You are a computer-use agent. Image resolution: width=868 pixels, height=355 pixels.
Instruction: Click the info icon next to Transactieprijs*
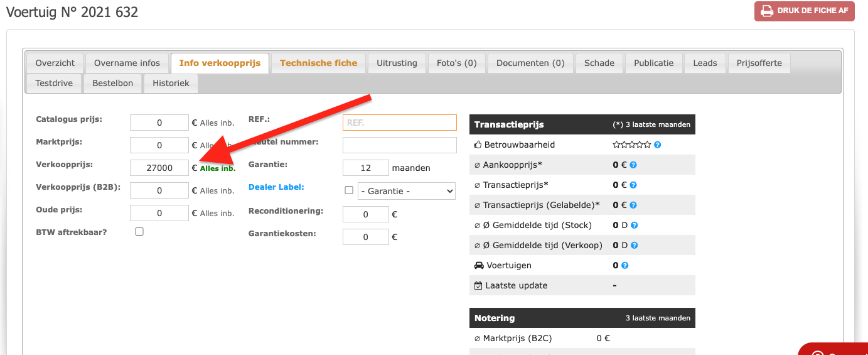[633, 185]
